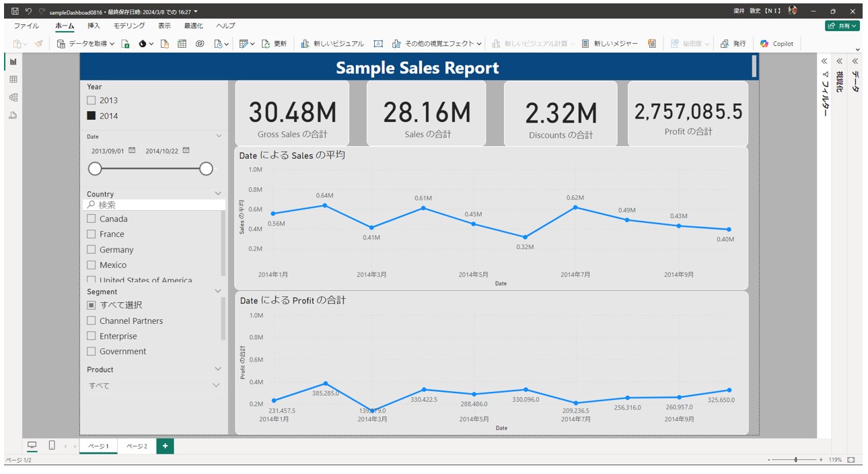868x474 pixels.
Task: Click the 発行 publish button
Action: [733, 44]
